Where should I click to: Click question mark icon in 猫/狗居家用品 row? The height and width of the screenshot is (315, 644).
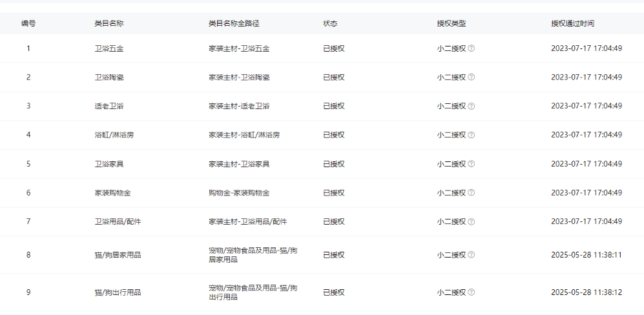point(472,254)
